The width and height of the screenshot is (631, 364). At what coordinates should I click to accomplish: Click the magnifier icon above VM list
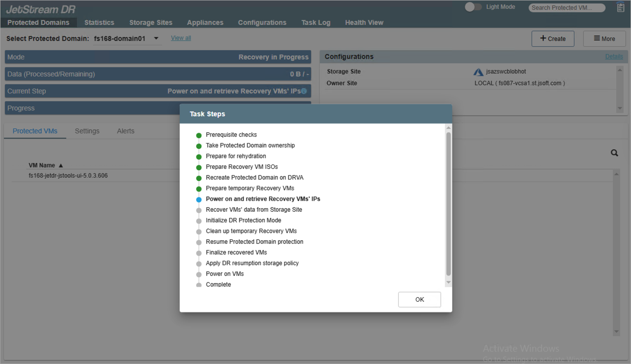[614, 153]
